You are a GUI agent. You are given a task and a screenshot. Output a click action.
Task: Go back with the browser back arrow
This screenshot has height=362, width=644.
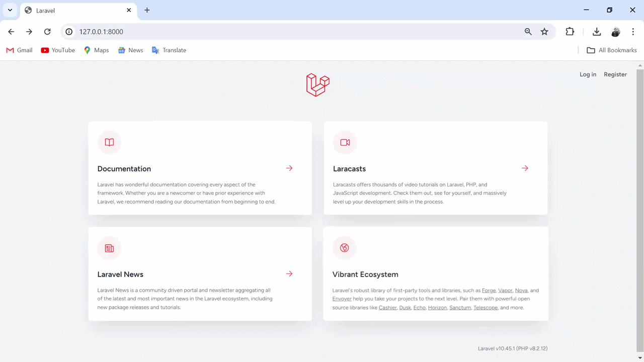point(11,32)
